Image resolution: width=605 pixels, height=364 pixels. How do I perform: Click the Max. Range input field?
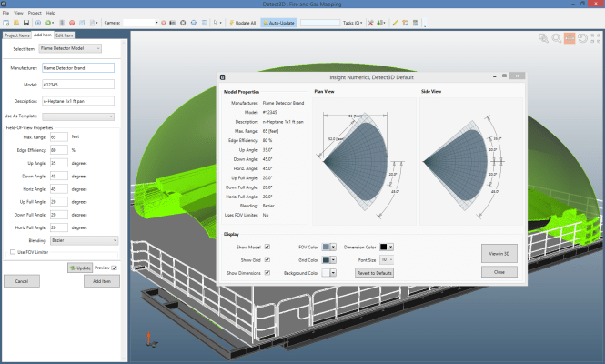pos(59,136)
